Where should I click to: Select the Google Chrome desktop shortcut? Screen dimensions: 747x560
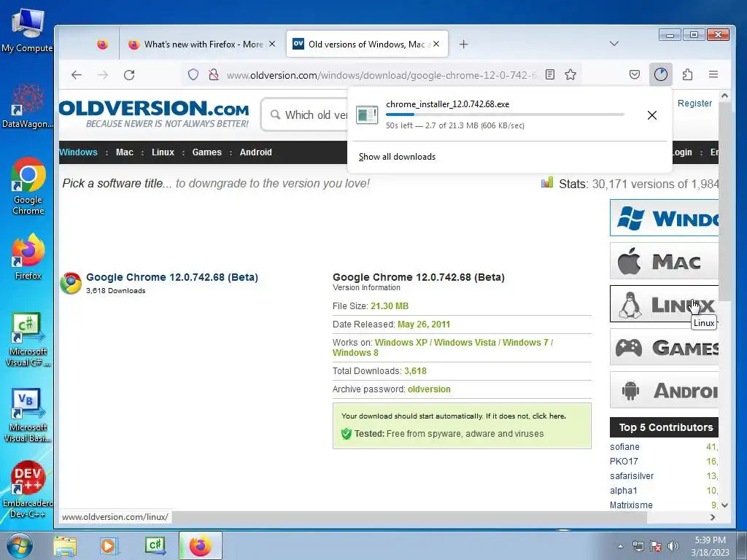(x=28, y=186)
